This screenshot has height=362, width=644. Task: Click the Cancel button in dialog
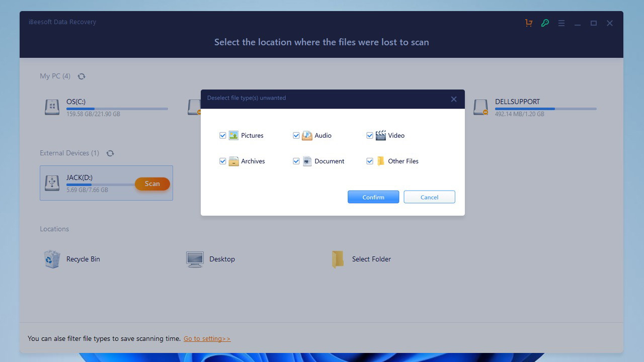tap(429, 197)
